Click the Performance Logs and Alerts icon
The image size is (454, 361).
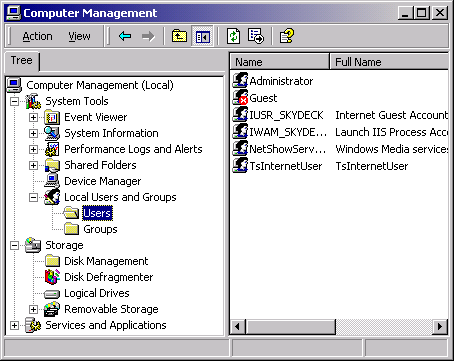[52, 149]
